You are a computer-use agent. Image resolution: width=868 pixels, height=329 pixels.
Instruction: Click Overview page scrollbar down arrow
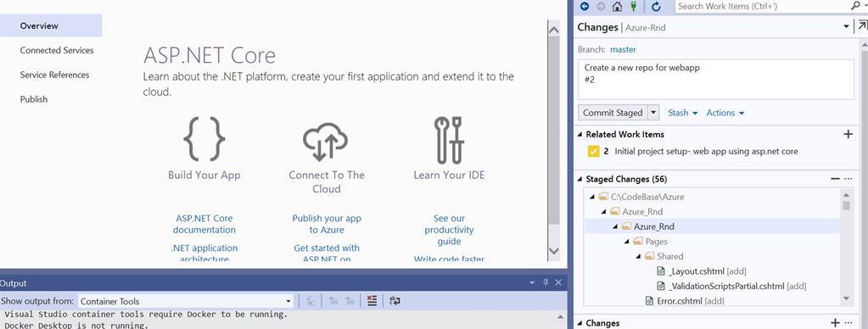tap(553, 251)
